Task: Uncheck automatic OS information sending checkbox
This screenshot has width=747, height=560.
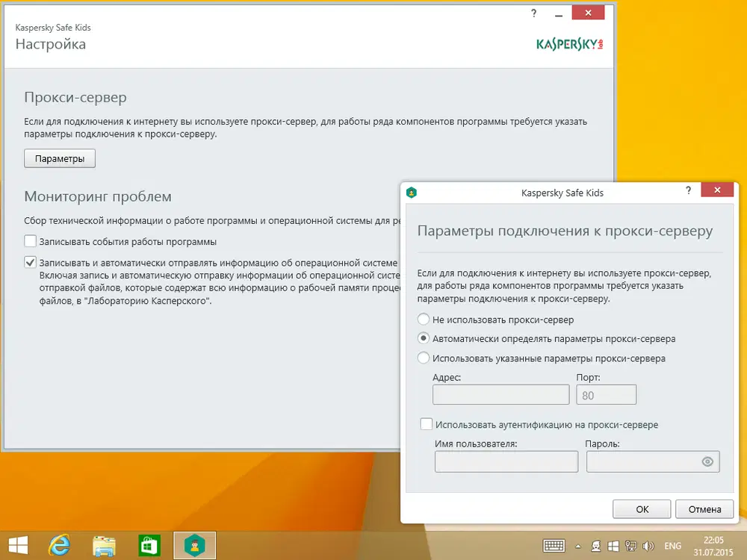Action: tap(30, 262)
